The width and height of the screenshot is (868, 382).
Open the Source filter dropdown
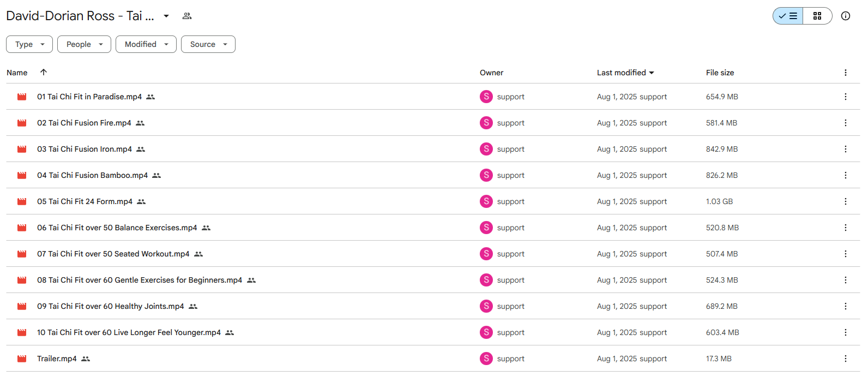pyautogui.click(x=208, y=44)
